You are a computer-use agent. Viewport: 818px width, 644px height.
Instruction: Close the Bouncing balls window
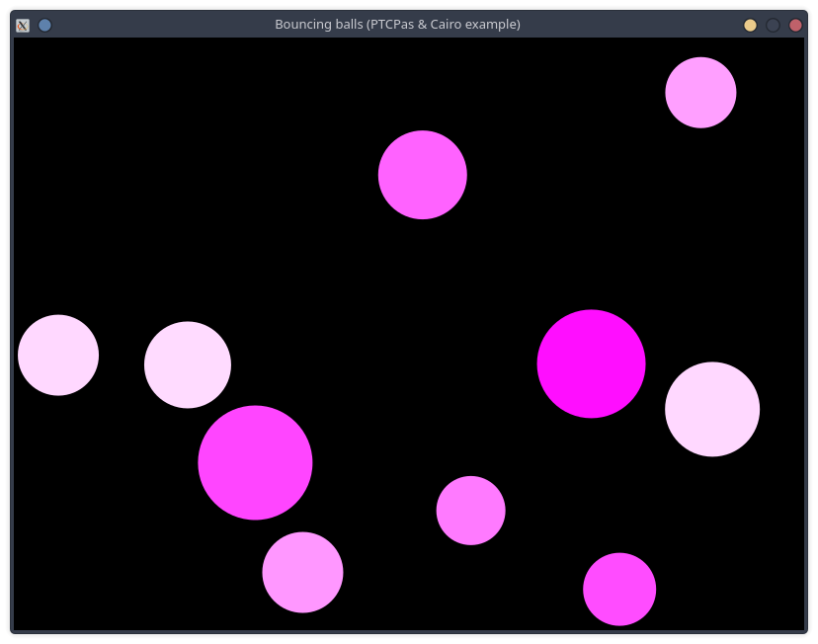[794, 24]
